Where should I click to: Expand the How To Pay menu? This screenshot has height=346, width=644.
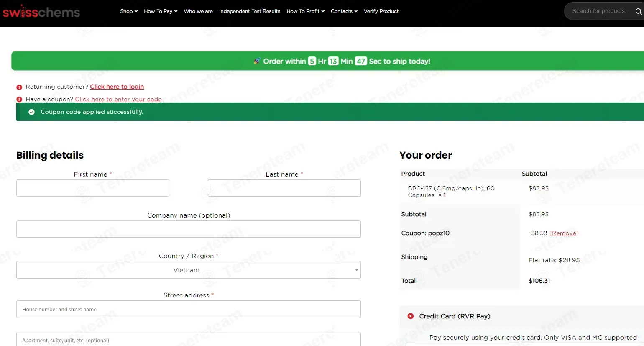click(x=161, y=11)
